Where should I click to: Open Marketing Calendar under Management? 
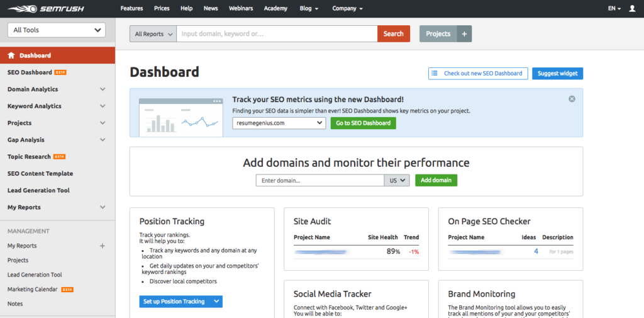33,289
